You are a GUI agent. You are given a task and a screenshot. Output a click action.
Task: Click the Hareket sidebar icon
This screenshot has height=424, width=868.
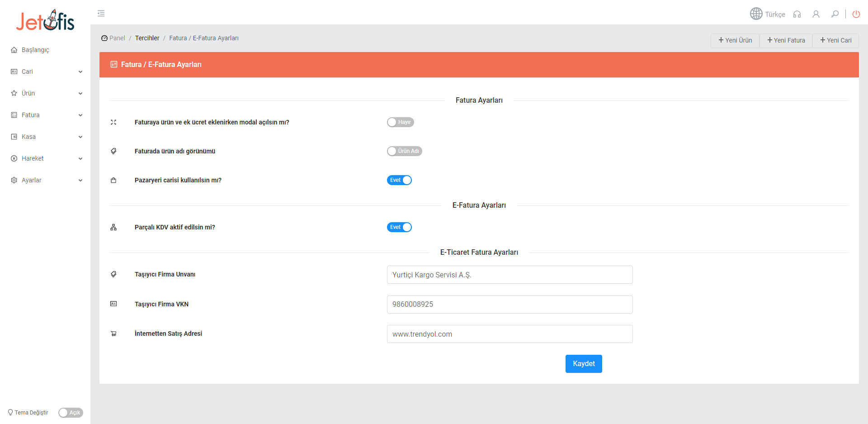coord(14,158)
